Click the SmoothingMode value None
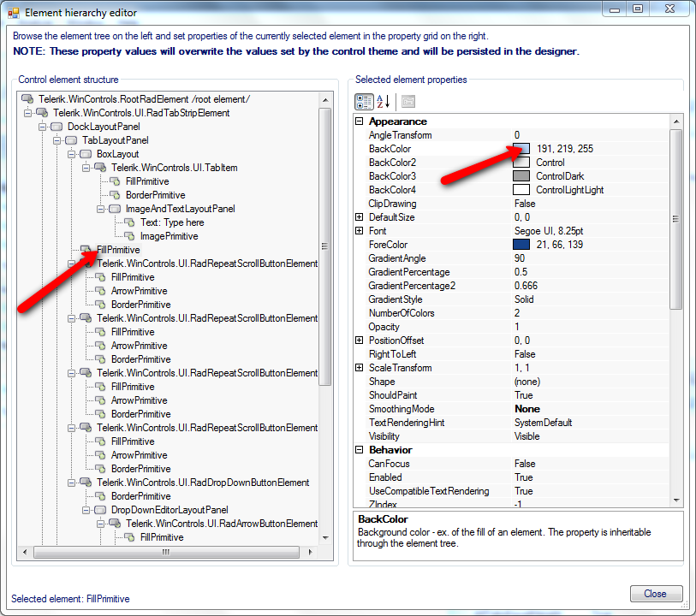The height and width of the screenshot is (616, 696). (527, 409)
